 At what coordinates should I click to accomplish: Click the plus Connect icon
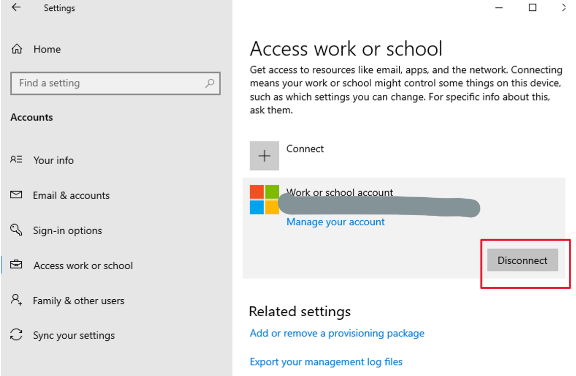tap(264, 156)
